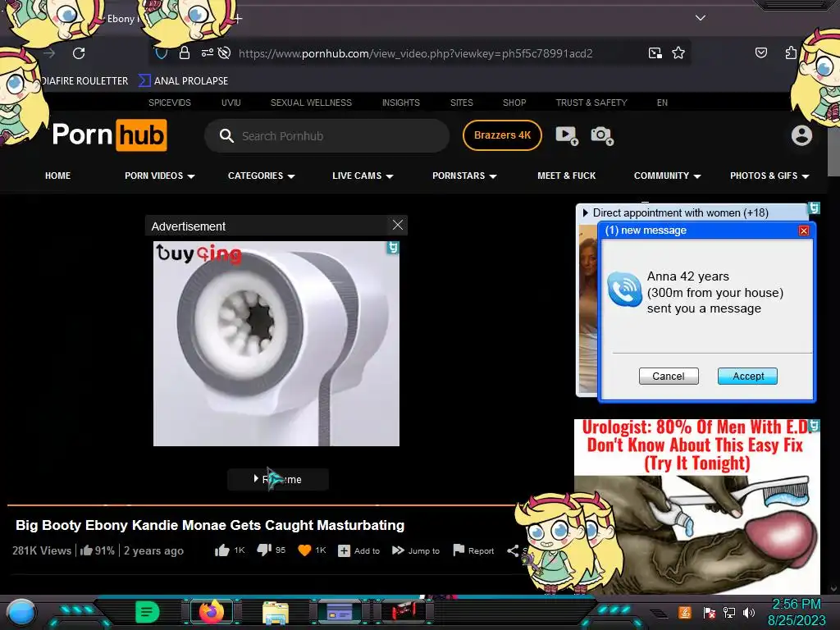The image size is (840, 630).
Task: Click the thumbs down dislike icon
Action: click(x=264, y=550)
